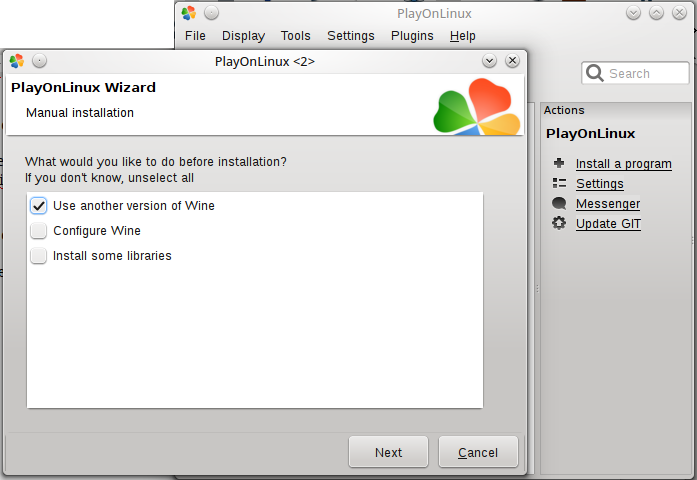Open the Help menu

[x=462, y=36]
